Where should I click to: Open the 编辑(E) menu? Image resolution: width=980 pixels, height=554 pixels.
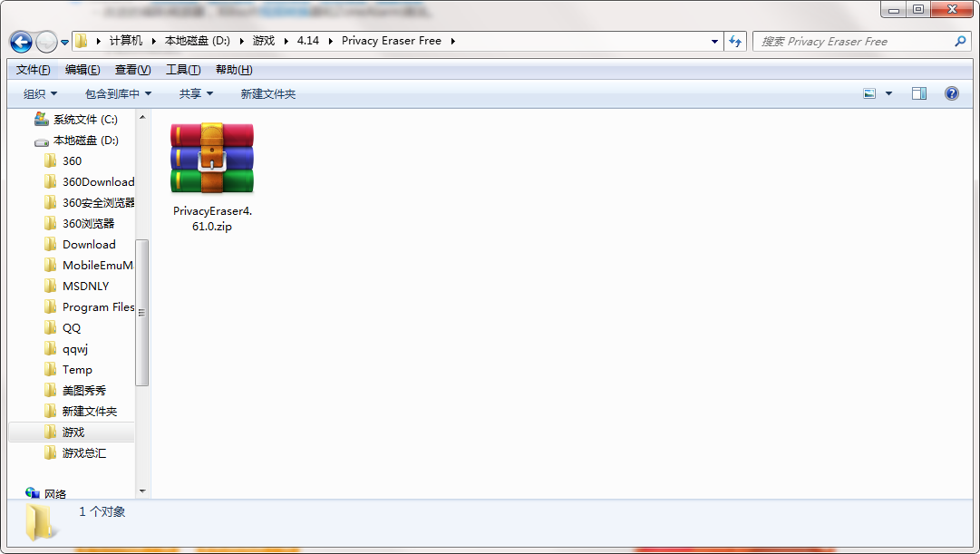point(82,70)
